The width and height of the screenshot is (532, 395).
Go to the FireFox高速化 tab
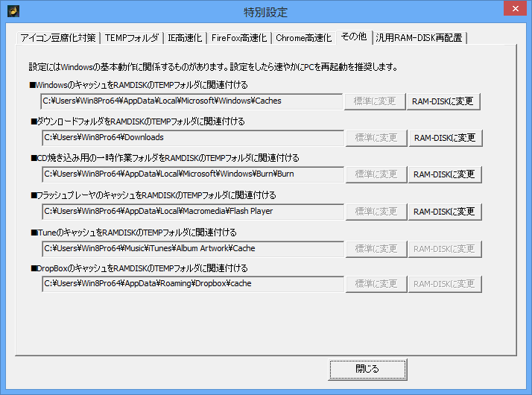pyautogui.click(x=238, y=37)
